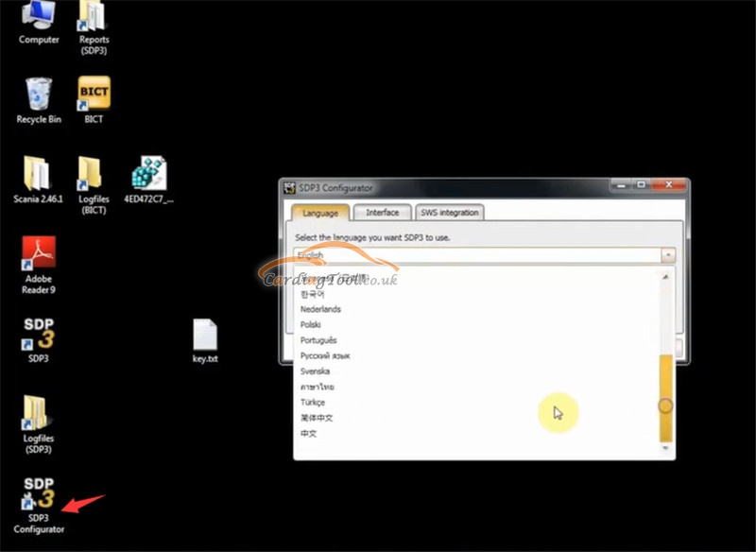Select the 4ED472C7 registry file icon
The height and width of the screenshot is (552, 756).
[149, 180]
